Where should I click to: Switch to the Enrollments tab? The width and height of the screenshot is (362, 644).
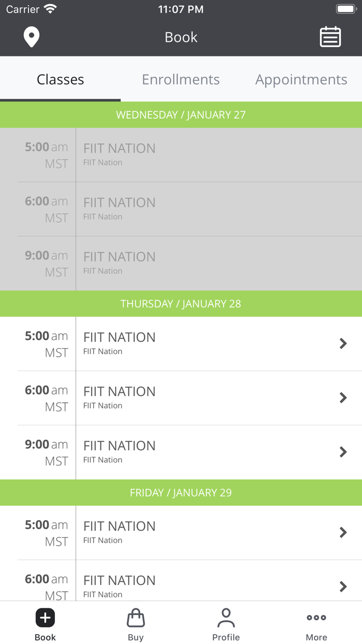click(180, 79)
